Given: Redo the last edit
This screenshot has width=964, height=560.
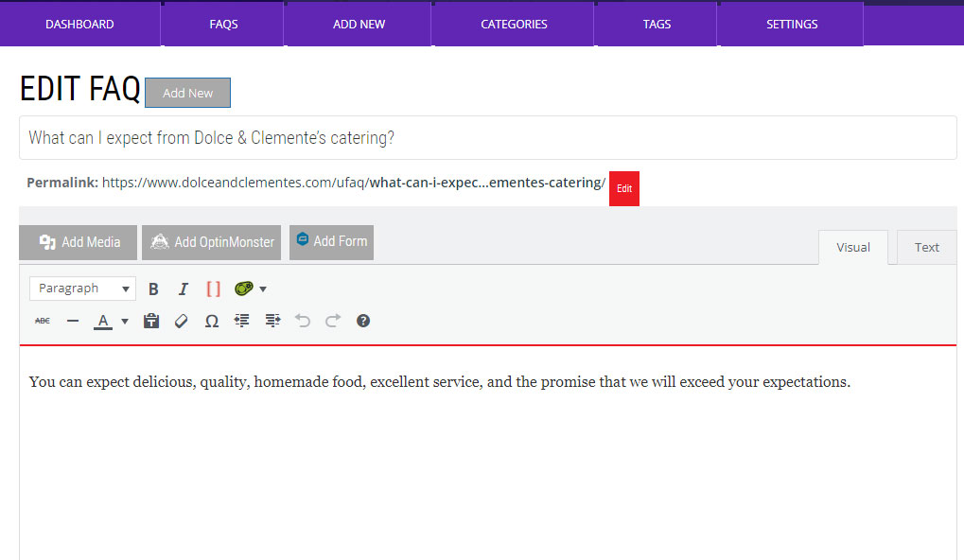Looking at the screenshot, I should [333, 321].
